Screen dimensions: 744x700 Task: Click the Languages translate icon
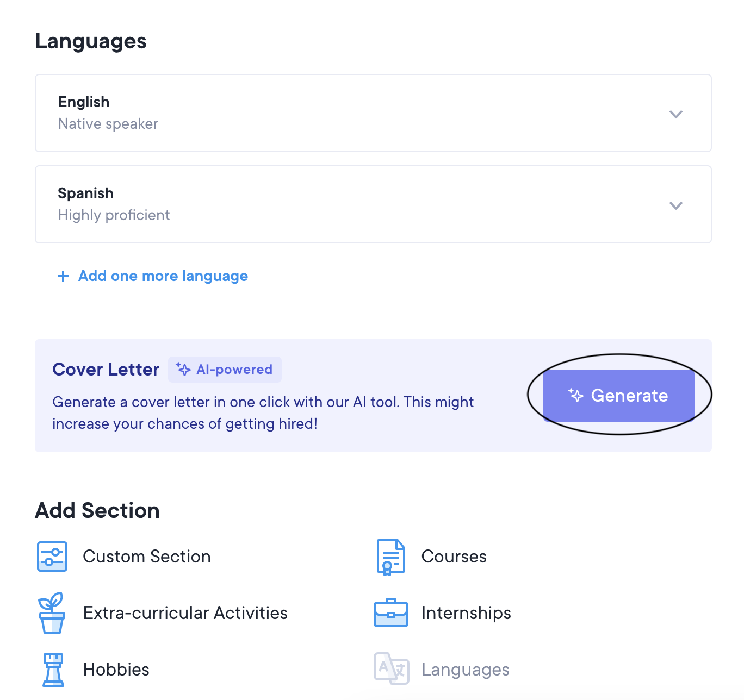click(391, 668)
